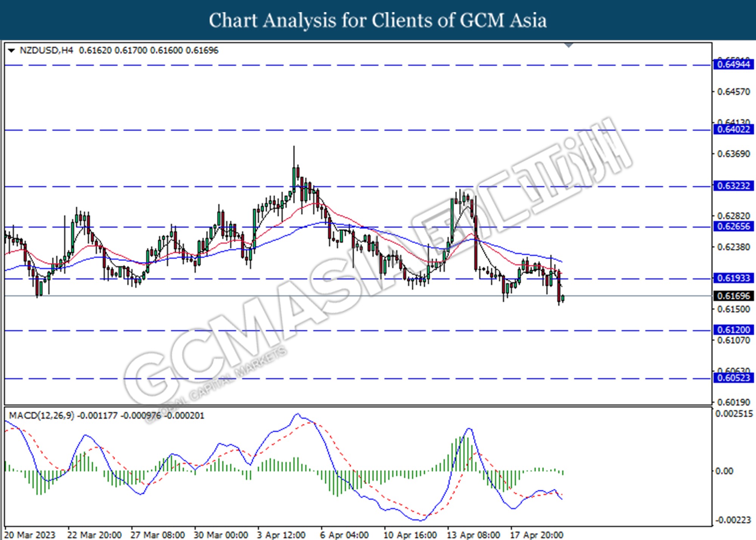
Task: Select the 0.61933 level price tag
Action: [733, 278]
